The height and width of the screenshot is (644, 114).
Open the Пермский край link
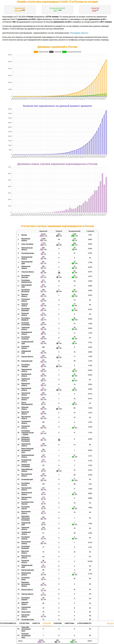[27, 361]
